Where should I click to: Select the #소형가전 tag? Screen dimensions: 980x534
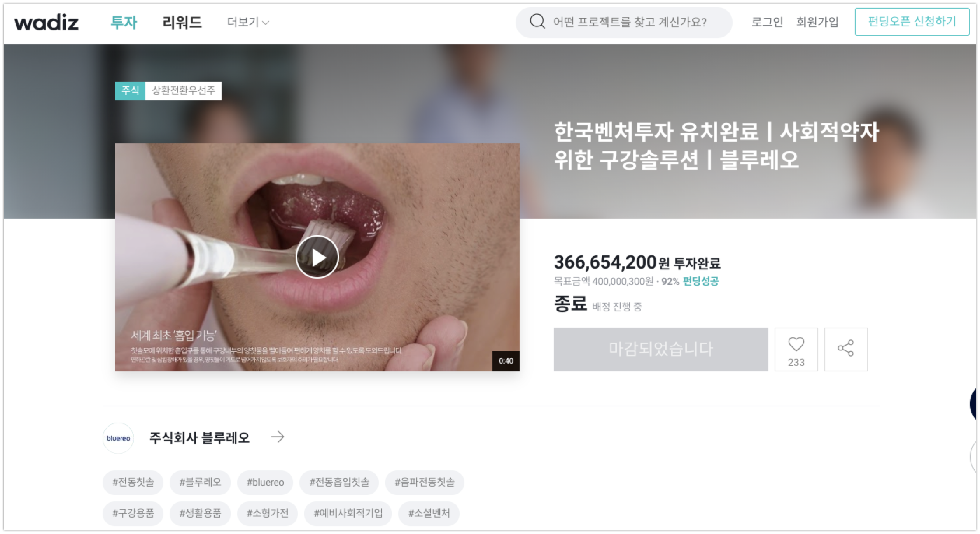pos(268,513)
